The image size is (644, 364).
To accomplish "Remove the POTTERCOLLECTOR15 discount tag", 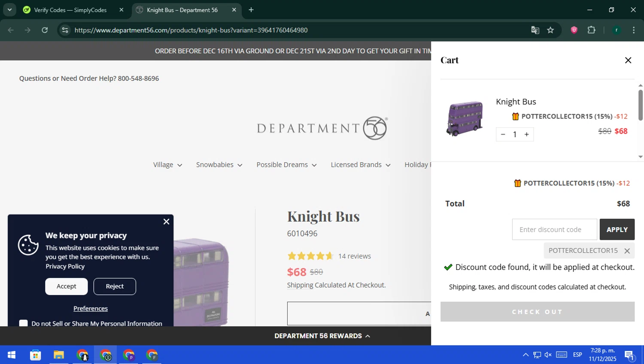I will (627, 251).
